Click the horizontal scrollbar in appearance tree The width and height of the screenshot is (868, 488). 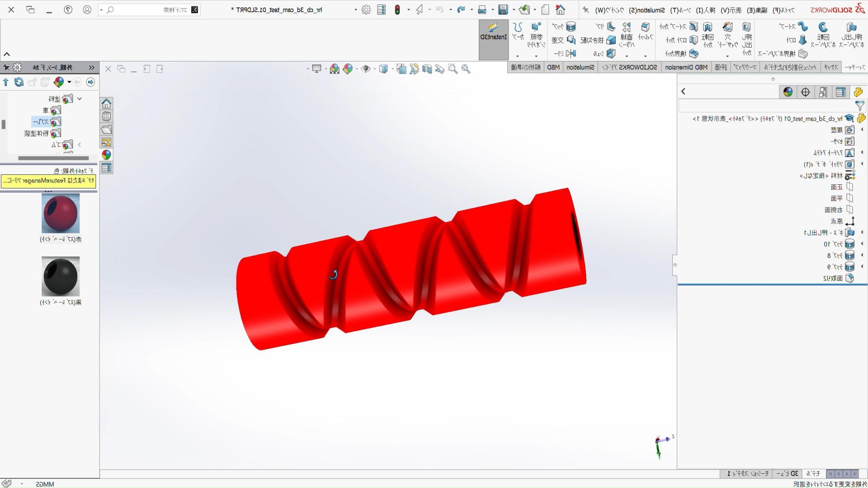(x=53, y=158)
